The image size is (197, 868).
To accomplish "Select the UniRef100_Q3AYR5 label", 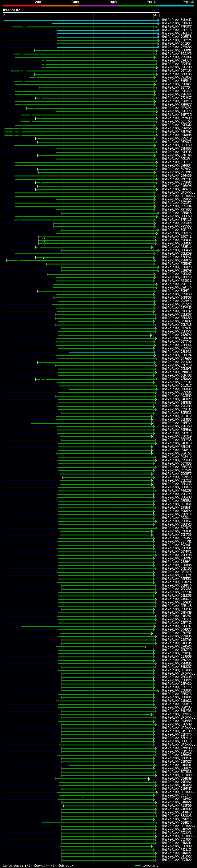I will [x=176, y=40].
